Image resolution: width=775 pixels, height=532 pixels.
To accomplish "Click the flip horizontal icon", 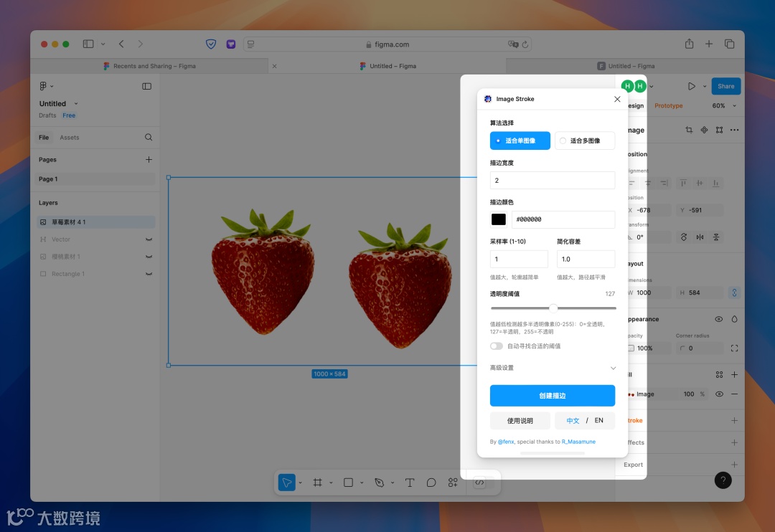I will (700, 237).
